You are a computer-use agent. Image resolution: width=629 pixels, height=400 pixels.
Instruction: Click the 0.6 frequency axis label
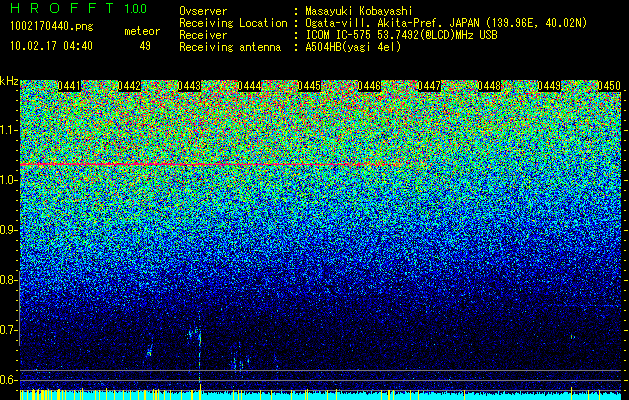point(9,380)
